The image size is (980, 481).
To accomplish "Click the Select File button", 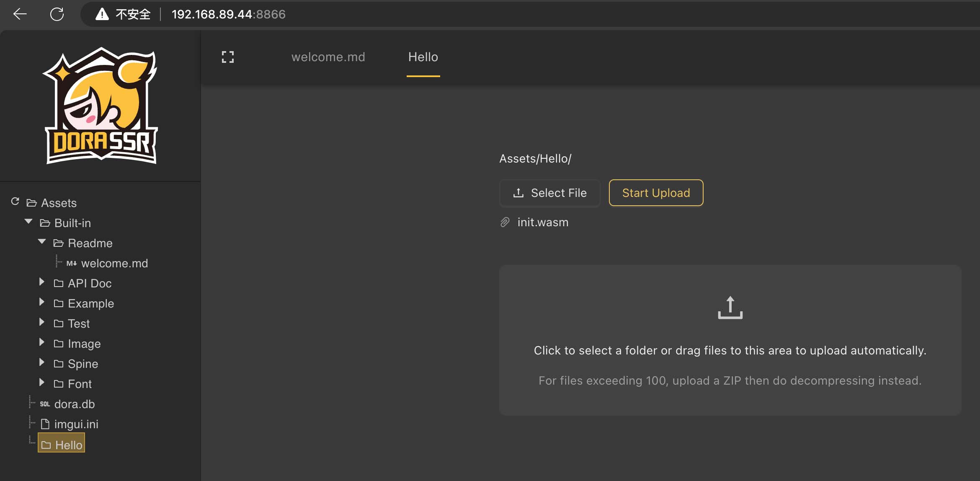I will (x=549, y=193).
